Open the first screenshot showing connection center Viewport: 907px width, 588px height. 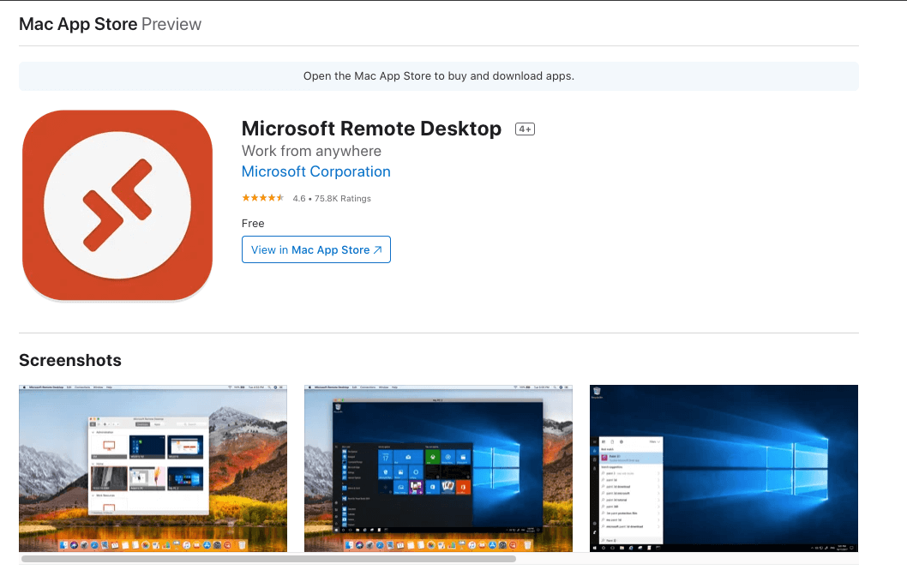tap(153, 468)
